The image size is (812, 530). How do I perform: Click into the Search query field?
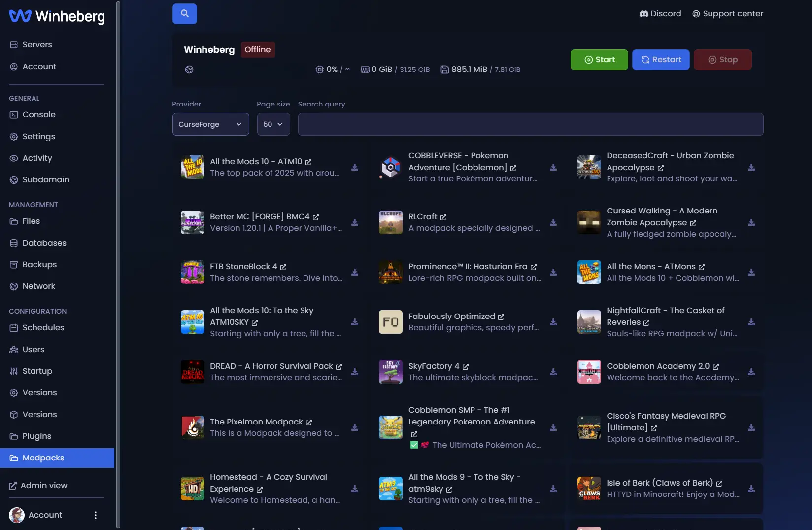(x=531, y=124)
